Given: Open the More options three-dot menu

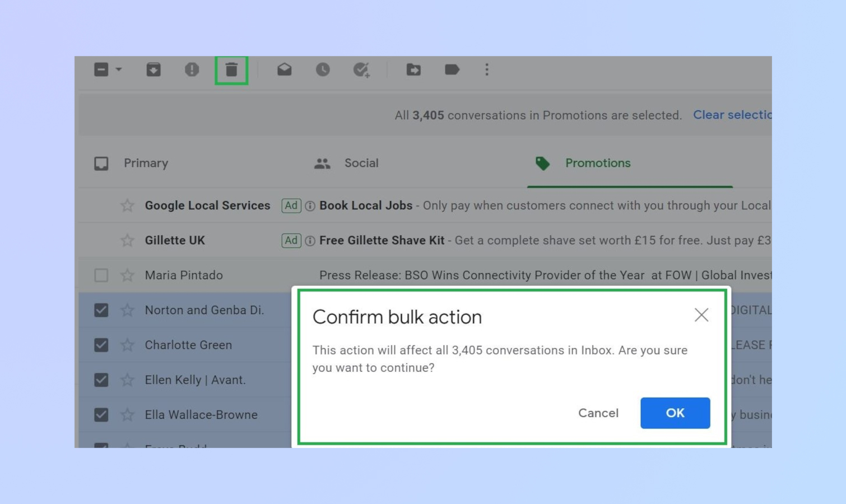Looking at the screenshot, I should tap(486, 69).
